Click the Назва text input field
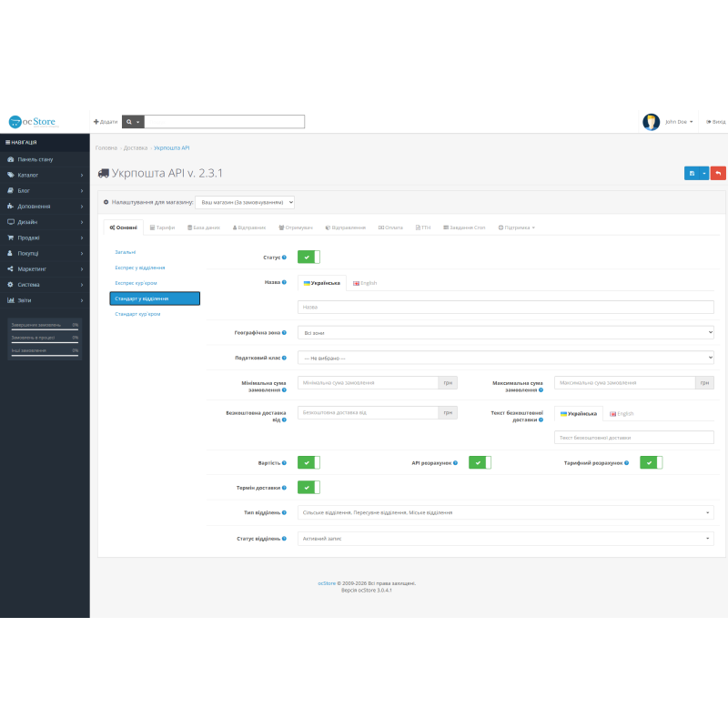Screen dimensions: 728x728 coord(506,307)
